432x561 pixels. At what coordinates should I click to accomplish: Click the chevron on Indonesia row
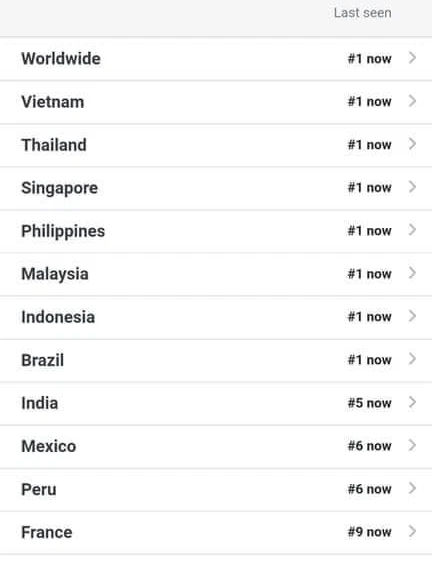coord(412,316)
